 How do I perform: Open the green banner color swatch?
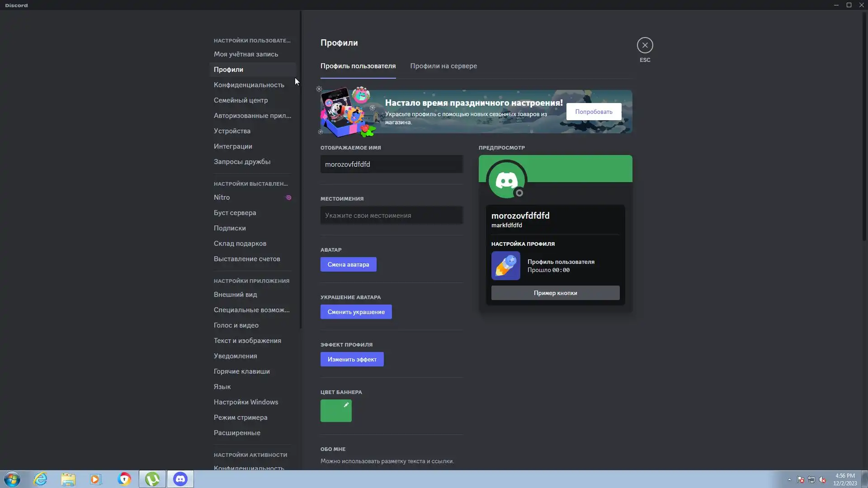(335, 411)
